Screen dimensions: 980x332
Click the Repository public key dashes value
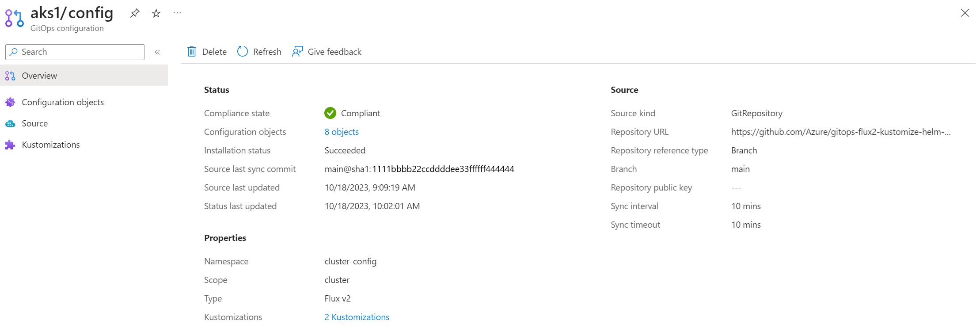tap(736, 187)
